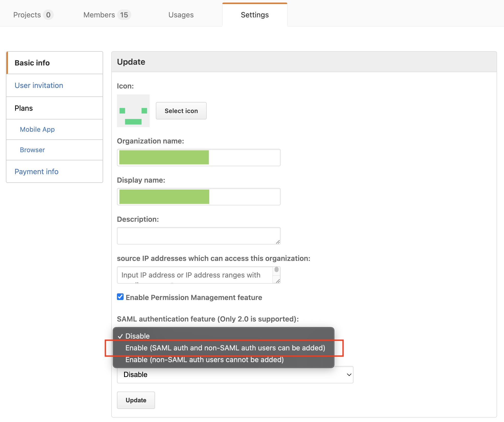Open the lower Disable dropdown
Screen dimensions: 504x422
point(235,375)
